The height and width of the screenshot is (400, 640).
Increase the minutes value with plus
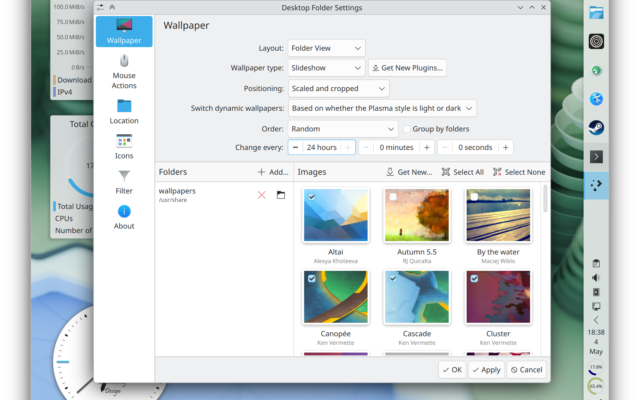427,147
